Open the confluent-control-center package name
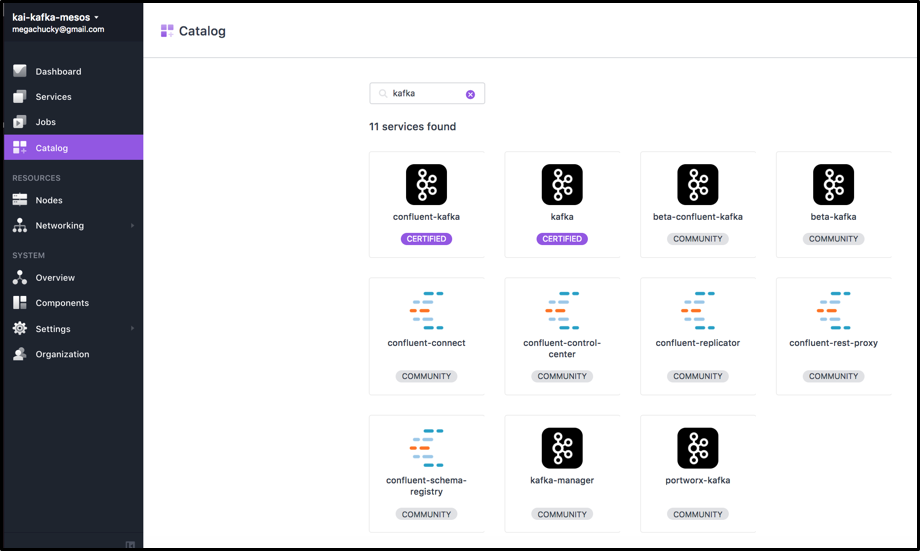 [x=562, y=348]
